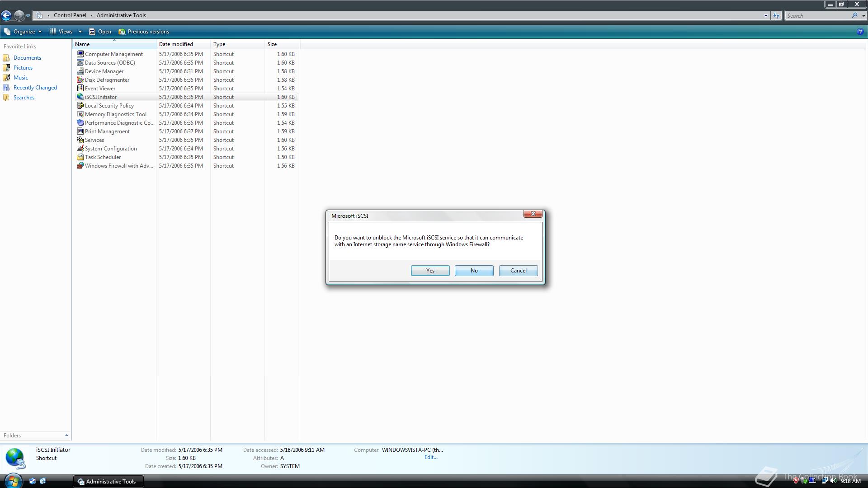Screen dimensions: 868x488
Task: Click inside the Search input field
Action: pyautogui.click(x=817, y=15)
